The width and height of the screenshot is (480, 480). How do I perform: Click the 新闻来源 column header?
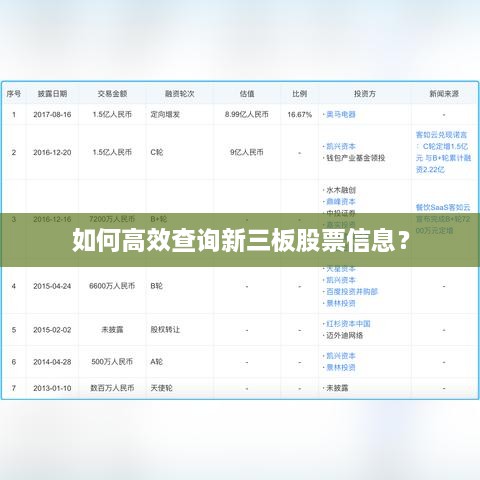click(x=444, y=94)
